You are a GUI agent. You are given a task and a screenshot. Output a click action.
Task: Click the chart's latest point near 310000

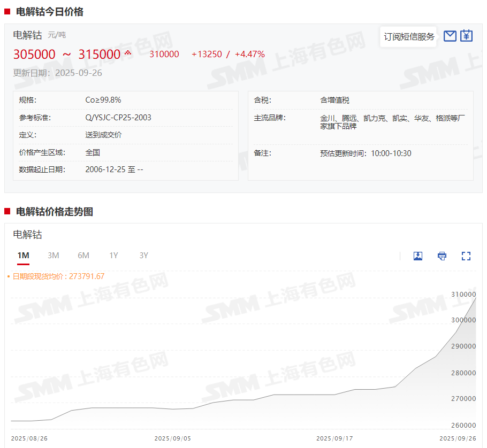[x=476, y=297]
